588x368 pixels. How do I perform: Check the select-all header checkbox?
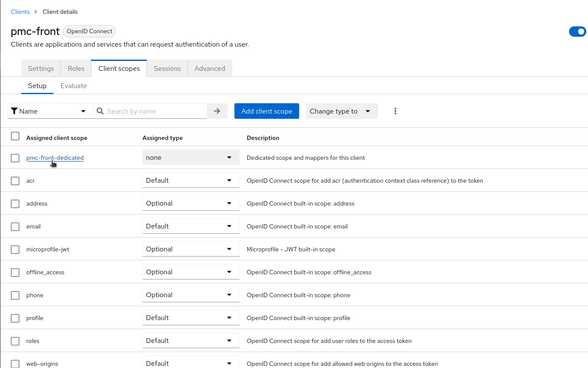pyautogui.click(x=15, y=136)
